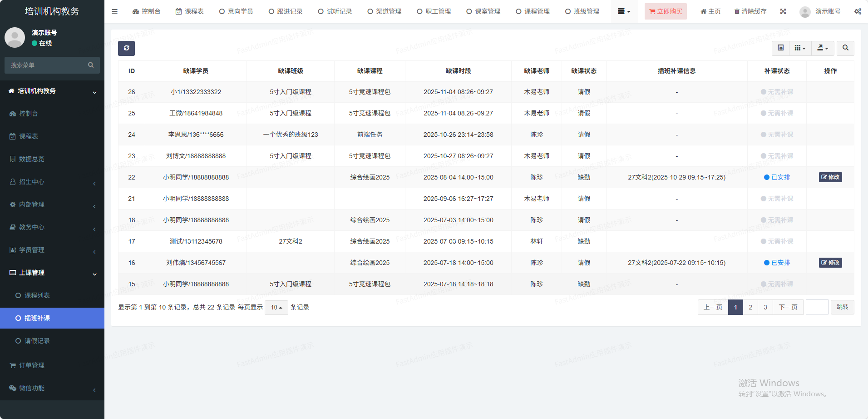Open the export data dropdown
This screenshot has width=868, height=419.
tap(823, 48)
